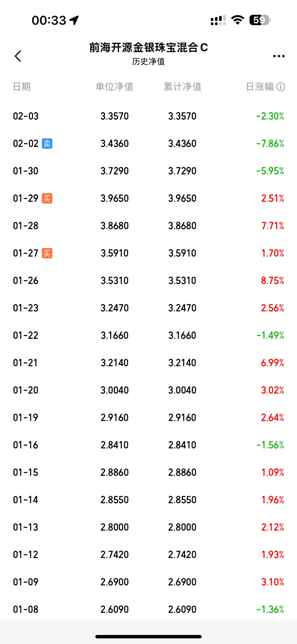The height and width of the screenshot is (644, 297).
Task: Tap the 累计净值 column header
Action: click(183, 87)
